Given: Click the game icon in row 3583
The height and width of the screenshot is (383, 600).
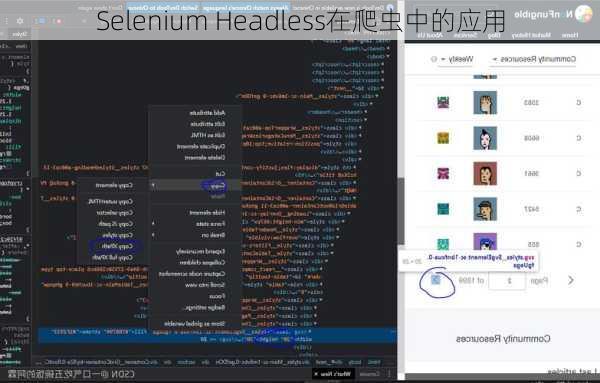Looking at the screenshot, I should [443, 103].
